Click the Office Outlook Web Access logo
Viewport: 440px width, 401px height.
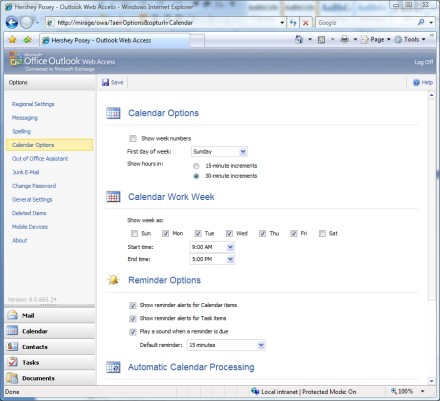62,61
